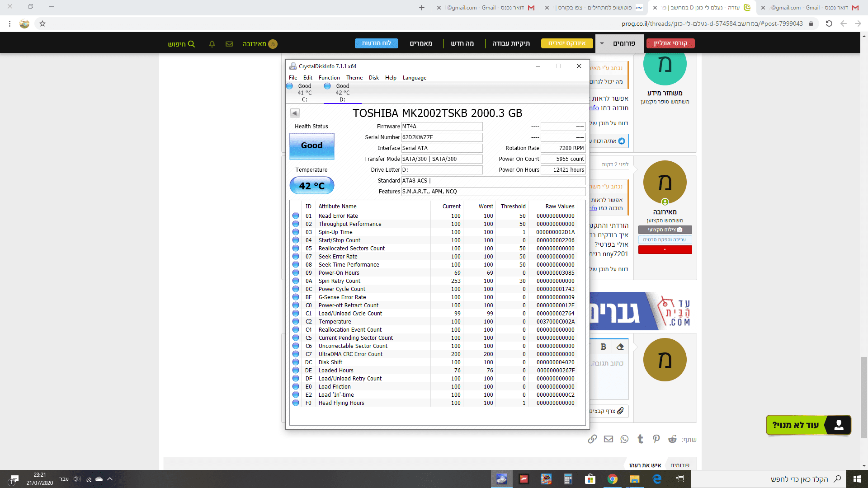The height and width of the screenshot is (488, 868).
Task: Open the File menu in CrystalDiskInfo
Action: (x=293, y=78)
